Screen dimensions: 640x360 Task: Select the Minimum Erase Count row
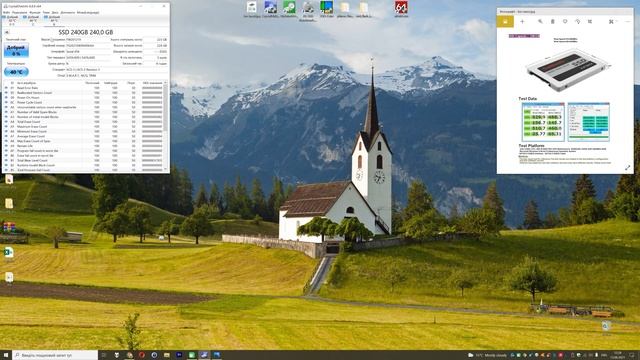(x=84, y=131)
